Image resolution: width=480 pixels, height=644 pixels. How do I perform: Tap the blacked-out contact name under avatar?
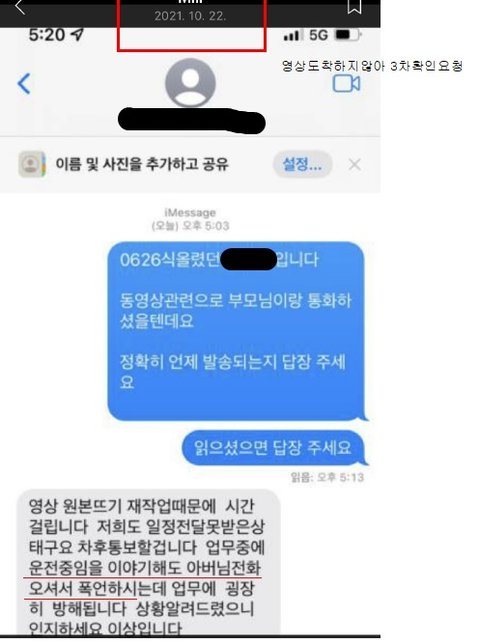tap(191, 121)
